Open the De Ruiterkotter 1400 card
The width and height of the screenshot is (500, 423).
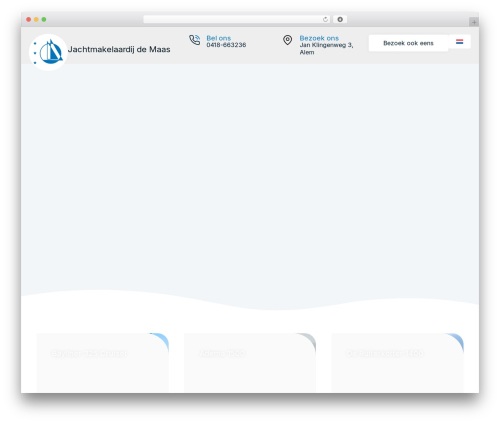(397, 363)
